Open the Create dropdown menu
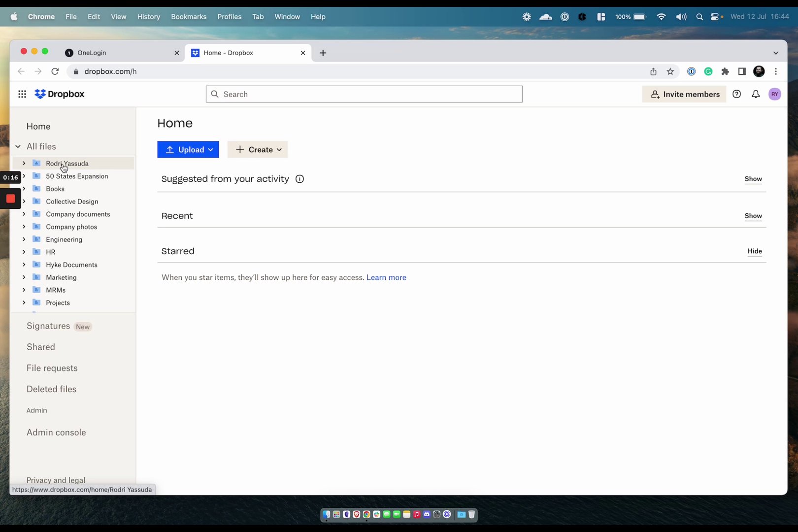This screenshot has height=532, width=798. click(x=257, y=149)
